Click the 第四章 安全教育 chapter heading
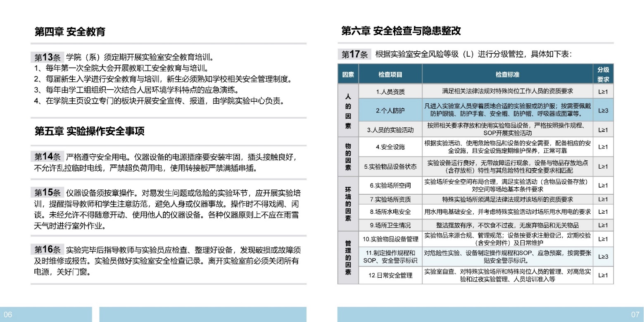 70,32
